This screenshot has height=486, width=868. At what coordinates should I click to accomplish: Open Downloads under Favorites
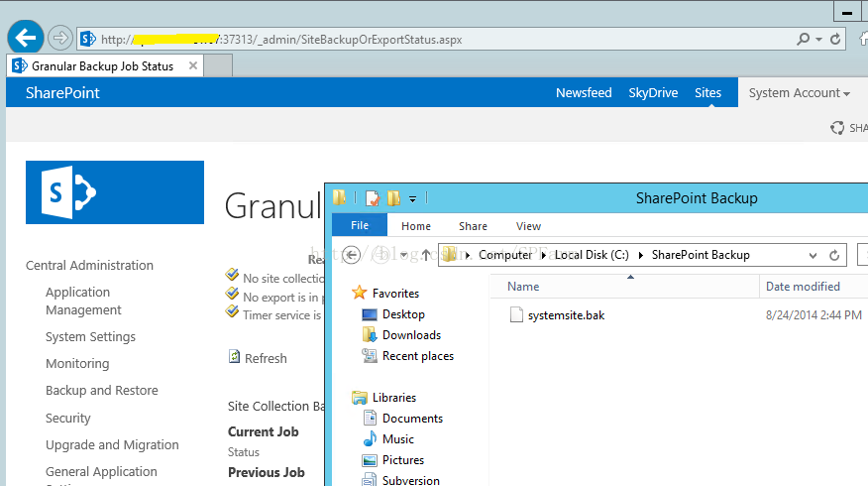tap(411, 335)
